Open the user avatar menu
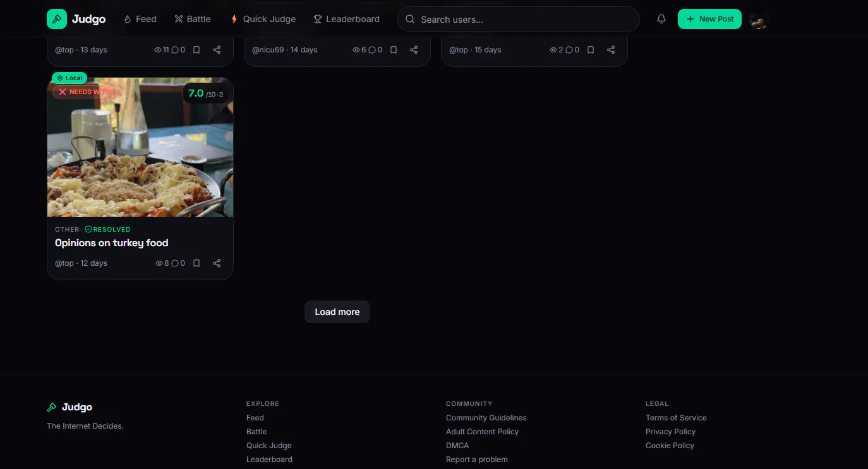Screen dimensions: 868x469 point(758,20)
